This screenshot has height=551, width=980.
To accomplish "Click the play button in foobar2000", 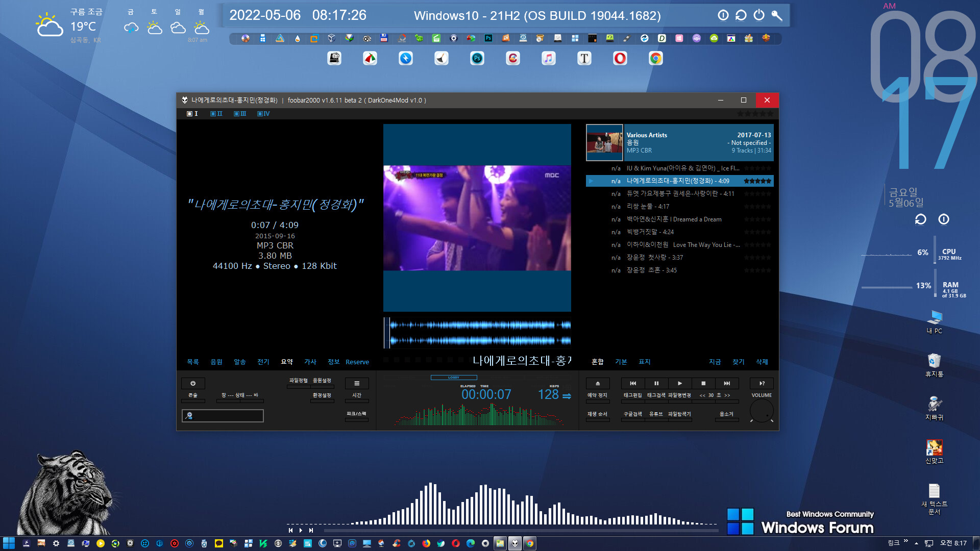I will point(680,383).
